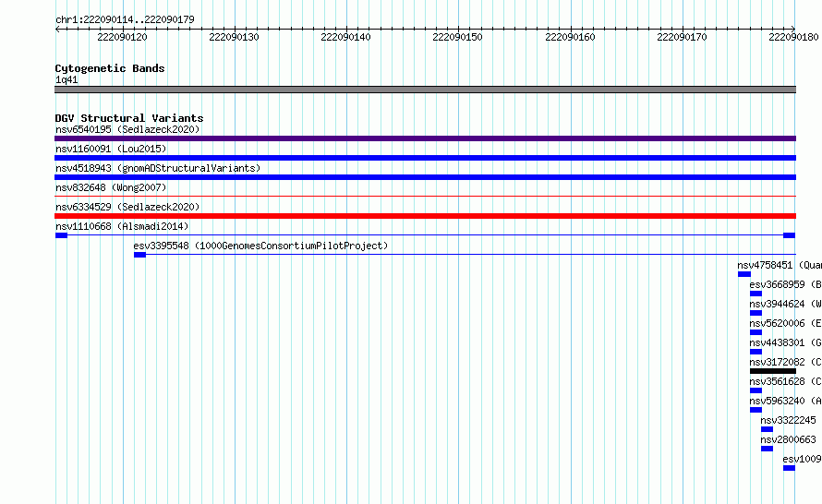822x504 pixels.
Task: Click the blue start block of esv3395548
Action: [139, 255]
